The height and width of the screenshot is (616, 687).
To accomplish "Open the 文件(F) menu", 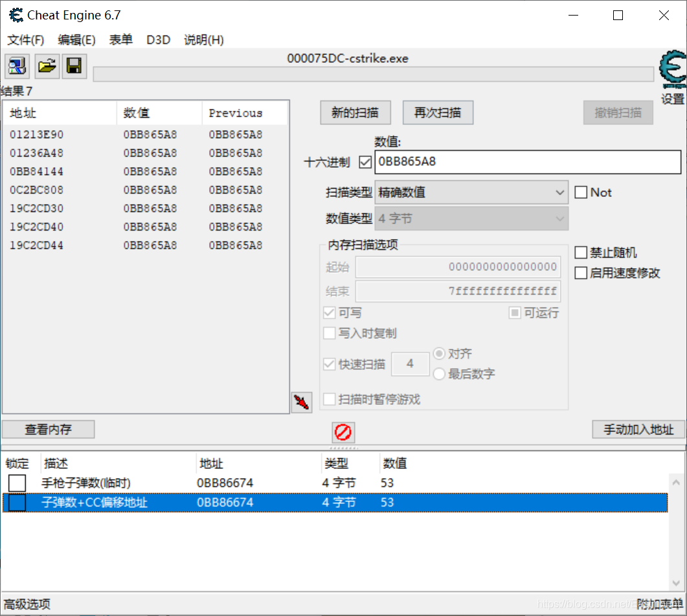I will (25, 40).
